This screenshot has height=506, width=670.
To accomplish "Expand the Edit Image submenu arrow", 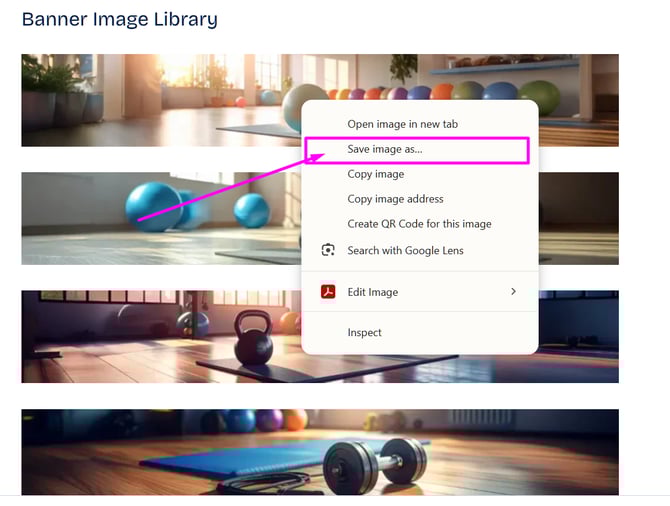I will point(513,291).
